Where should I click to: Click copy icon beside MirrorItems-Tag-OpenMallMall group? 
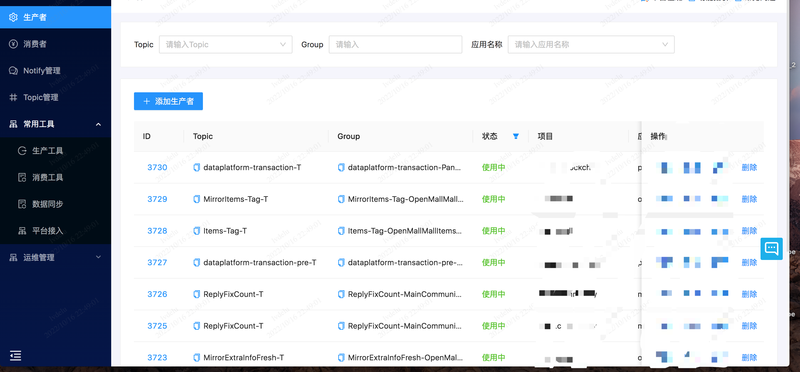click(x=341, y=199)
